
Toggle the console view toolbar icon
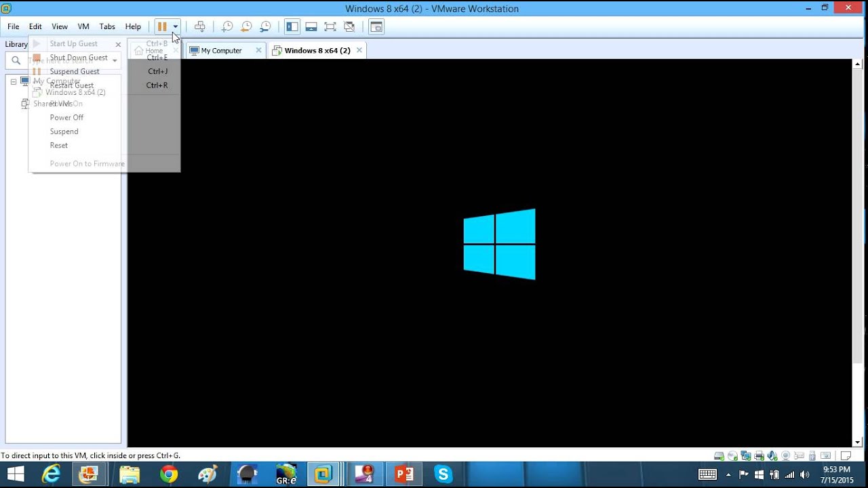tap(376, 26)
